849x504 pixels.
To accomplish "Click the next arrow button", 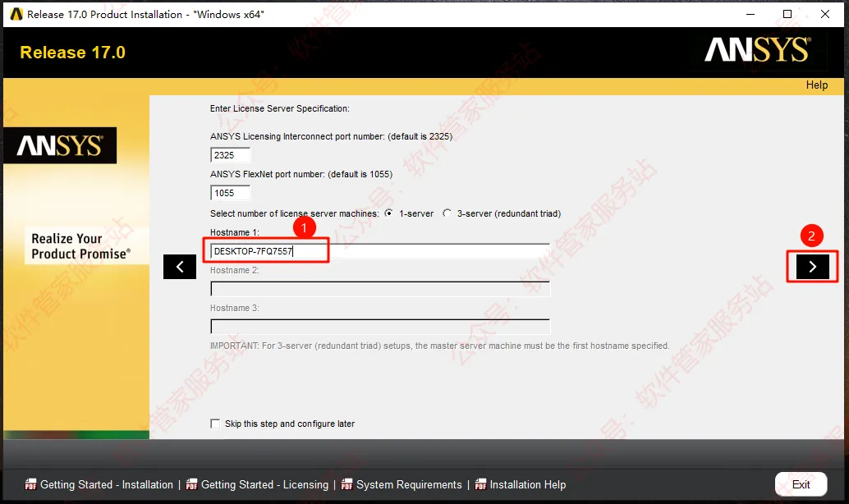I will 812,266.
